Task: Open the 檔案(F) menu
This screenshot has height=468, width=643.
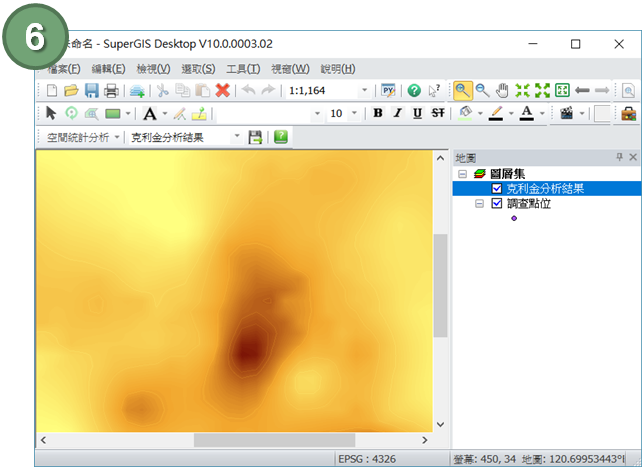Action: click(x=66, y=69)
